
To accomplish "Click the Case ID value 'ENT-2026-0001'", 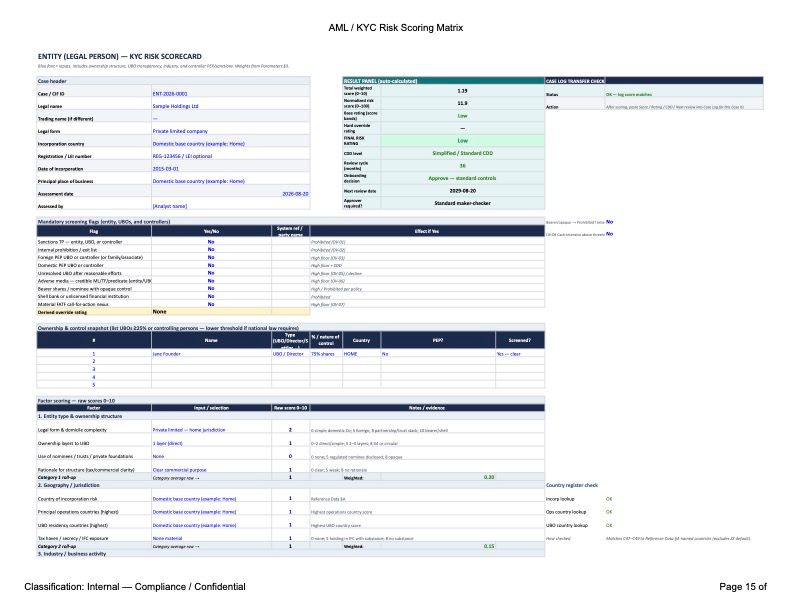I will [x=170, y=94].
